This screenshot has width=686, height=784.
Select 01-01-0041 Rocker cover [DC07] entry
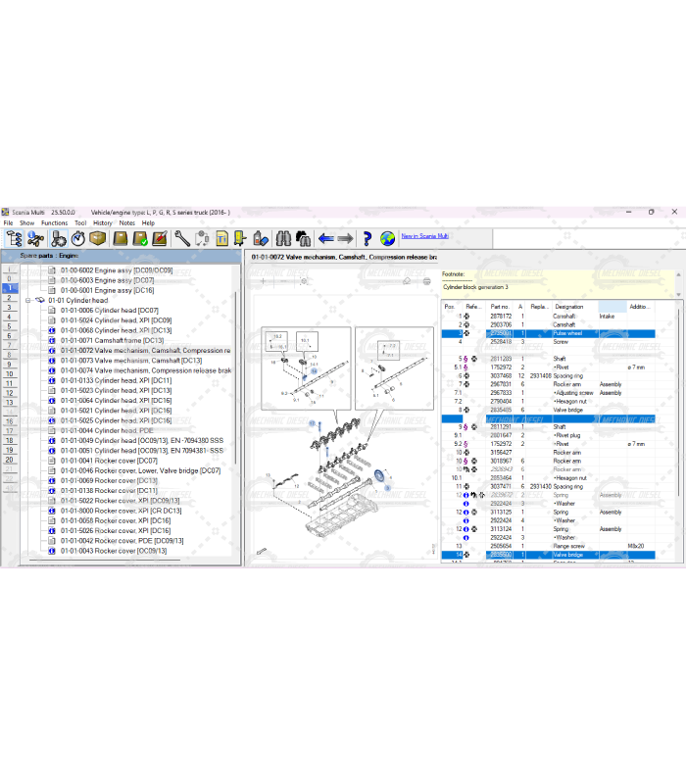109,461
